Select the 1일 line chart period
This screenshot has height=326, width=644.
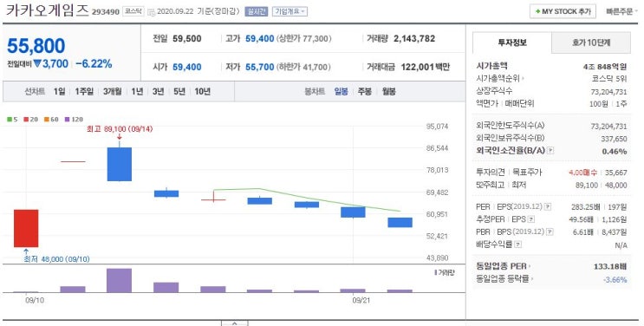pyautogui.click(x=59, y=92)
